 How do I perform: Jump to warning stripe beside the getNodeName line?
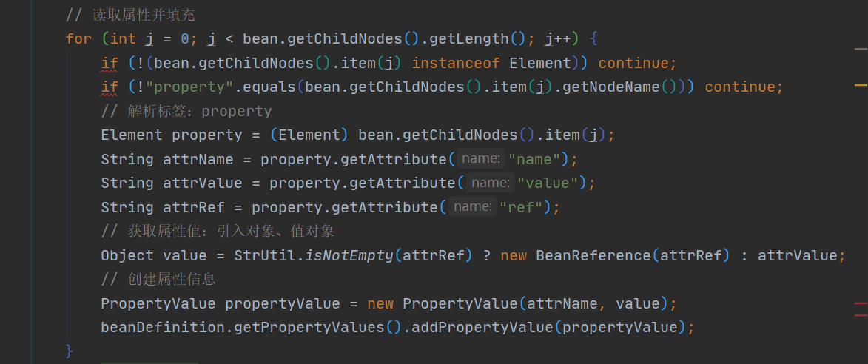click(861, 85)
